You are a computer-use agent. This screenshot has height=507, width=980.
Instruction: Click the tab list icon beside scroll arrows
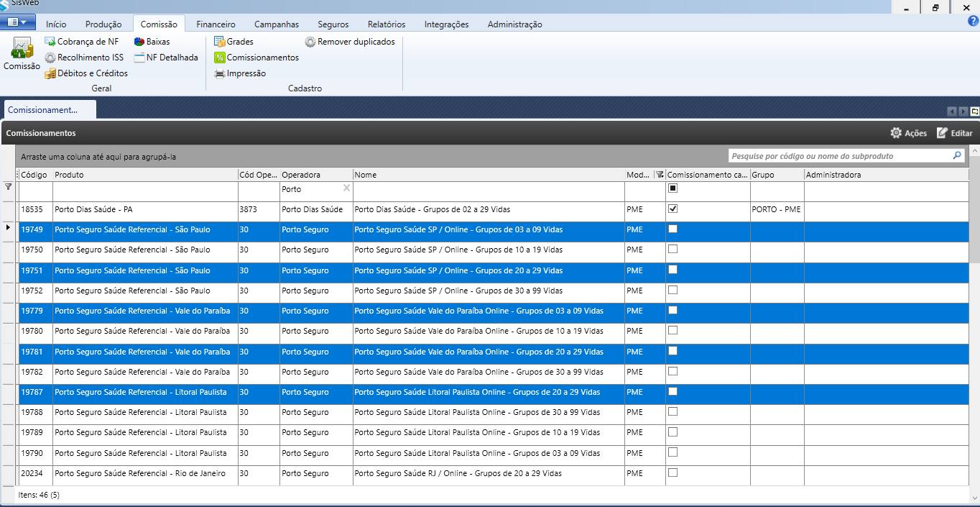975,111
